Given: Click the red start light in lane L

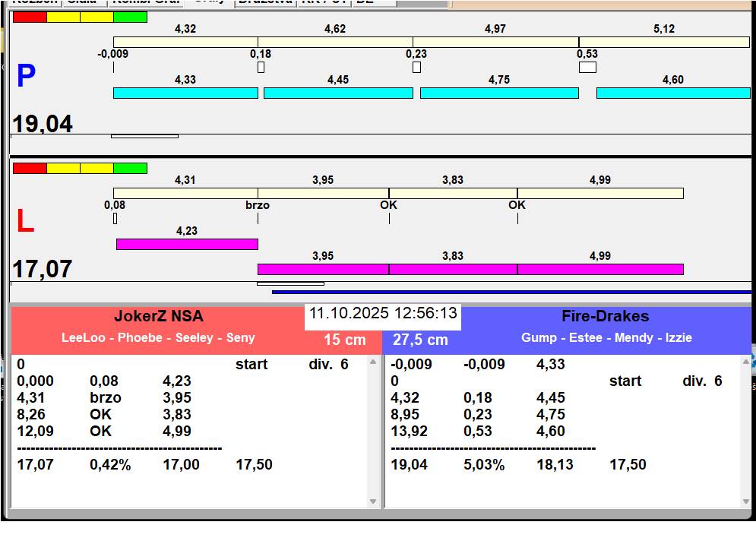Looking at the screenshot, I should (x=30, y=168).
